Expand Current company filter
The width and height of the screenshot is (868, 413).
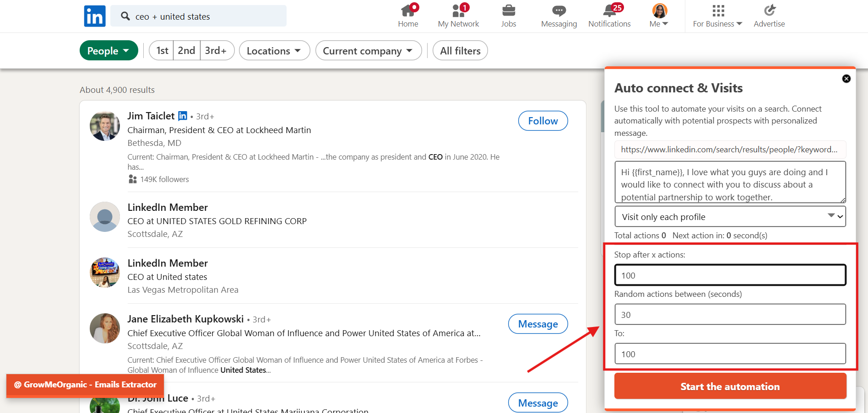pos(369,50)
